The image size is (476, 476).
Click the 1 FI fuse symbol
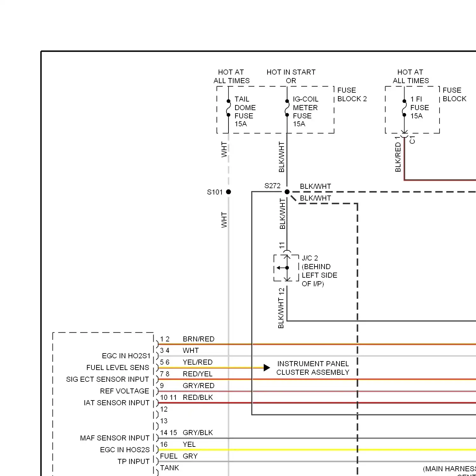click(x=404, y=108)
